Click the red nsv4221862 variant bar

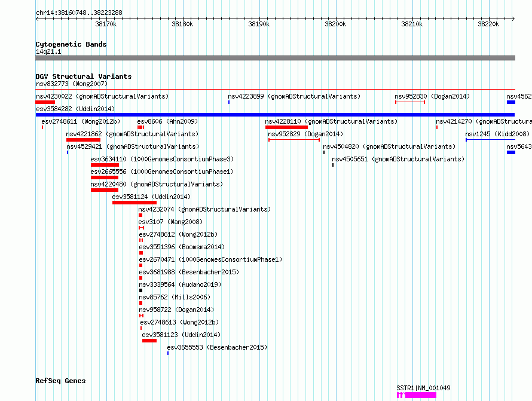(84, 140)
